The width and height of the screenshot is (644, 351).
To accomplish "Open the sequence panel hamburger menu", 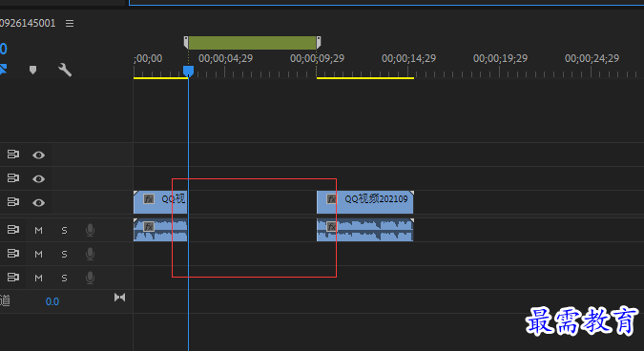I will (x=70, y=24).
